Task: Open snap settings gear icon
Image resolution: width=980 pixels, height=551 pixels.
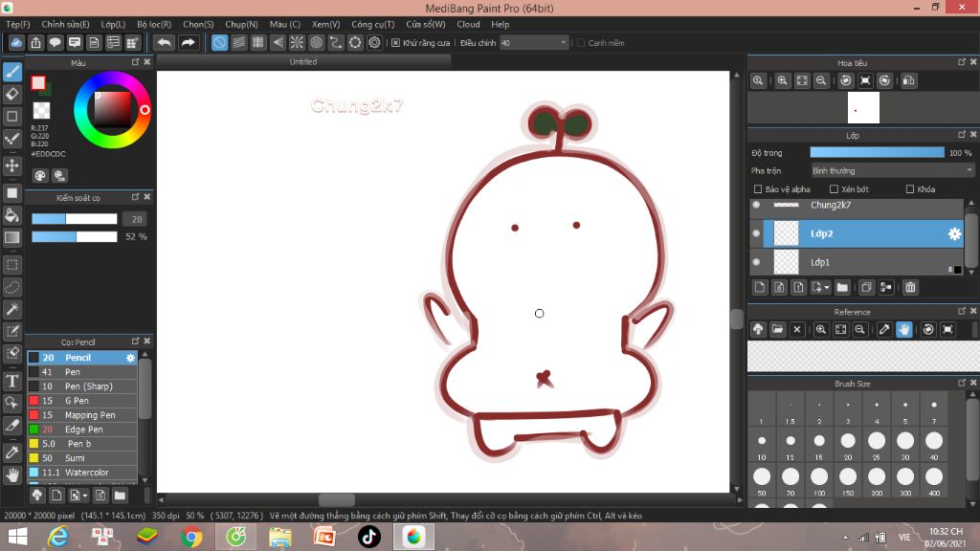Action: tap(374, 42)
